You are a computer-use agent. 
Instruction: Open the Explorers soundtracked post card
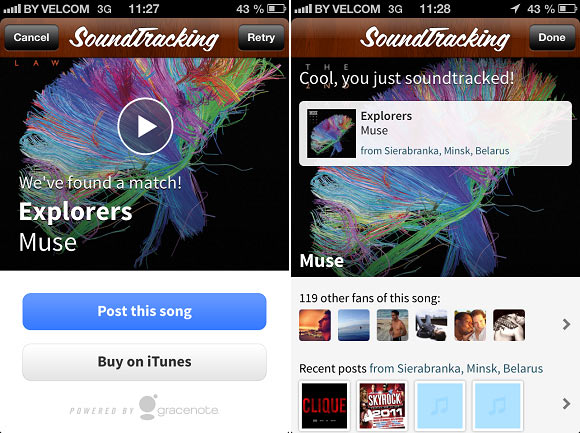435,133
